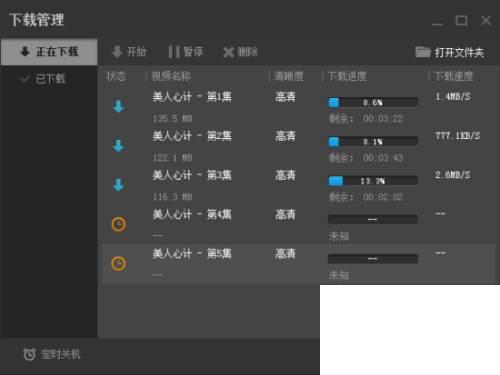The image size is (500, 375).
Task: Click the empty progress bar of 第4集
Action: pos(373,219)
